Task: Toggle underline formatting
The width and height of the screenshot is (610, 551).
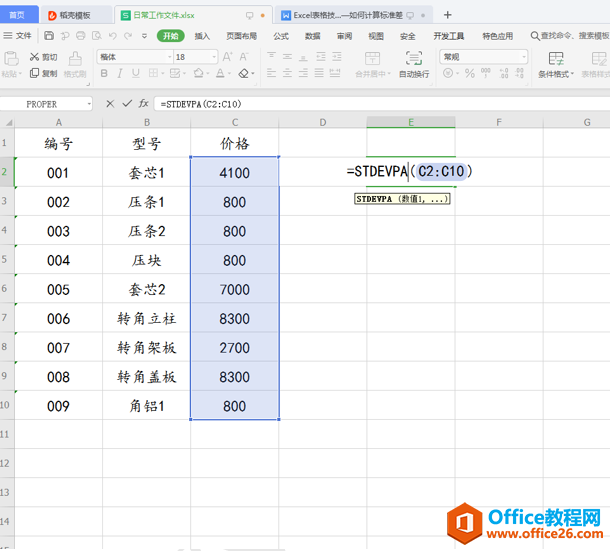Action: (135, 73)
